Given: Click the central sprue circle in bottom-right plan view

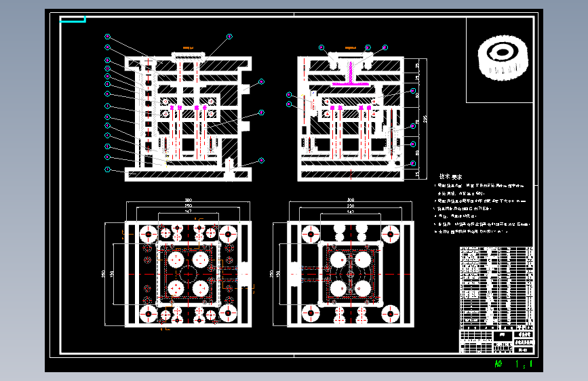Looking at the screenshot, I should coord(350,275).
